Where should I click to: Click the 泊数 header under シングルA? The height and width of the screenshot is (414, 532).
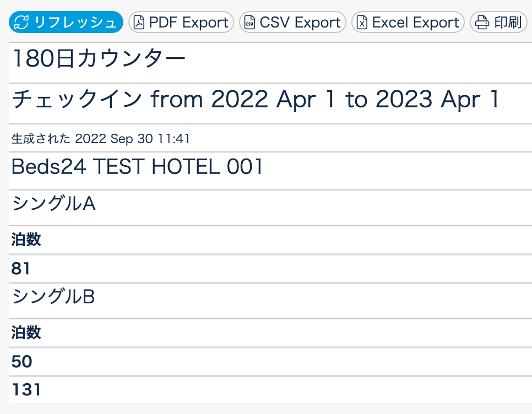[x=26, y=239]
